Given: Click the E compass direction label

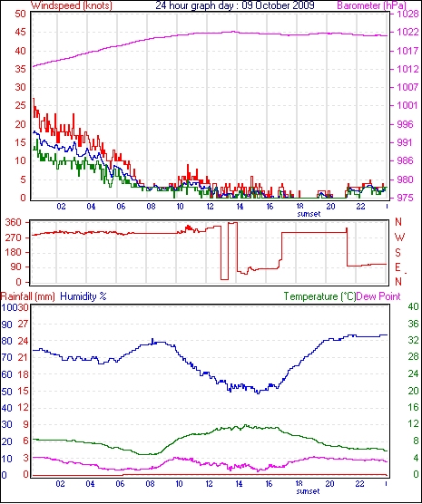Looking at the screenshot, I should point(397,267).
